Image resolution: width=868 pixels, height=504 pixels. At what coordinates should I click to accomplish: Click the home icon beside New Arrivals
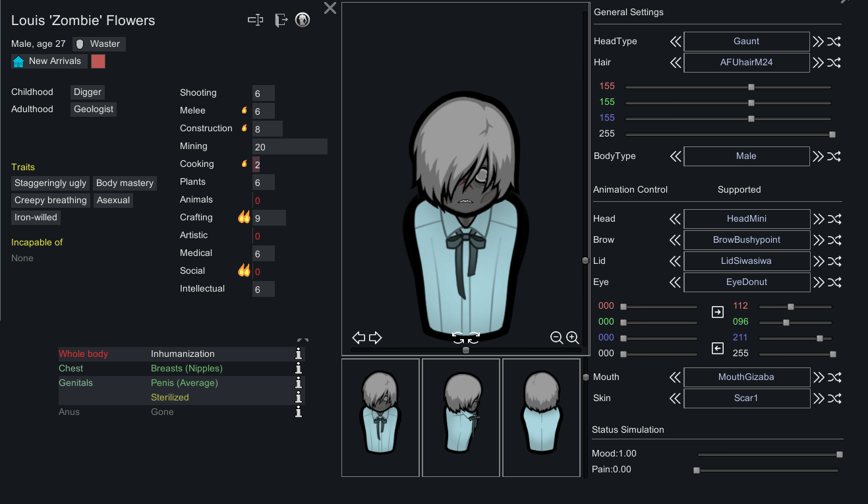(18, 61)
